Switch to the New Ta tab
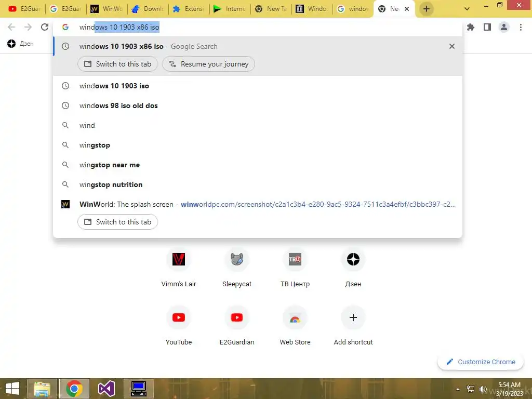This screenshot has height=399, width=532. point(271,9)
